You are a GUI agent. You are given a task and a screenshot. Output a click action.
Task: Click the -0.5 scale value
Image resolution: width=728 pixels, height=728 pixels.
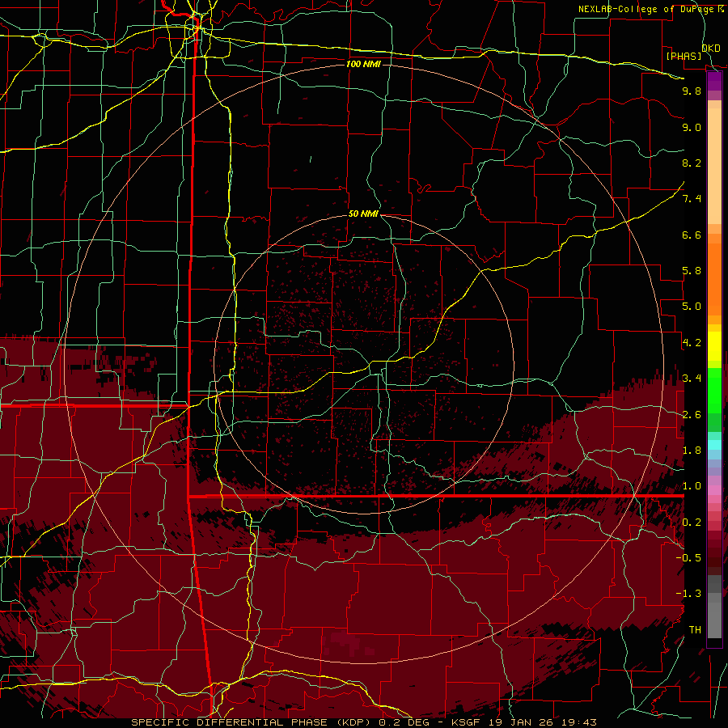coord(688,558)
